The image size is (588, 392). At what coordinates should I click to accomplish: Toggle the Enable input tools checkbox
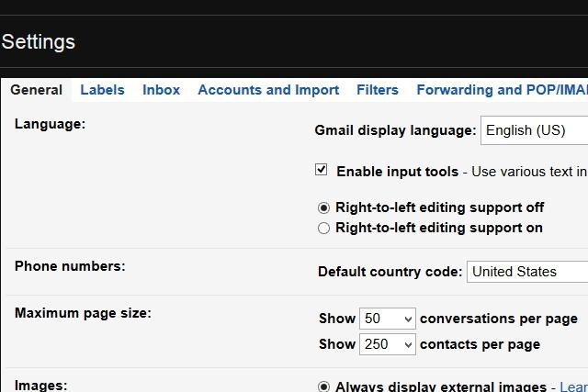coord(322,170)
